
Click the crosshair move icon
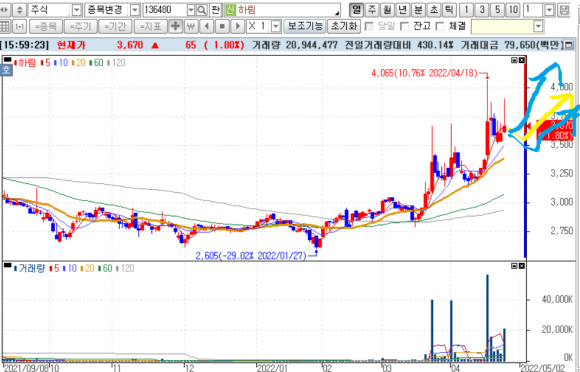pyautogui.click(x=175, y=26)
